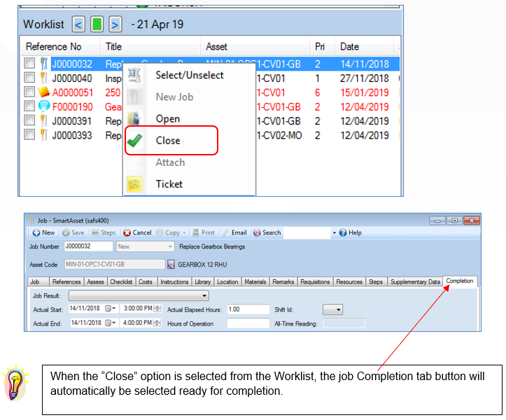
Task: Click the yellow tag icon beside A0000051
Action: pyautogui.click(x=43, y=92)
